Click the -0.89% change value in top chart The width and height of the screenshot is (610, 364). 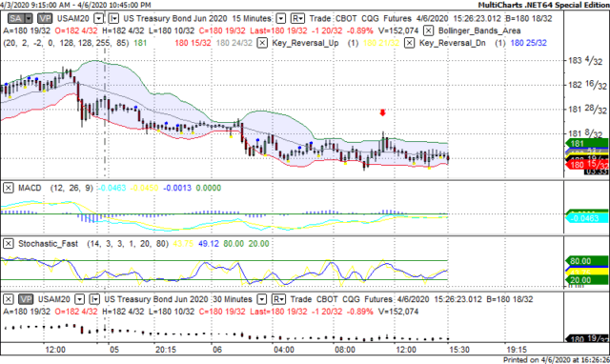(359, 30)
